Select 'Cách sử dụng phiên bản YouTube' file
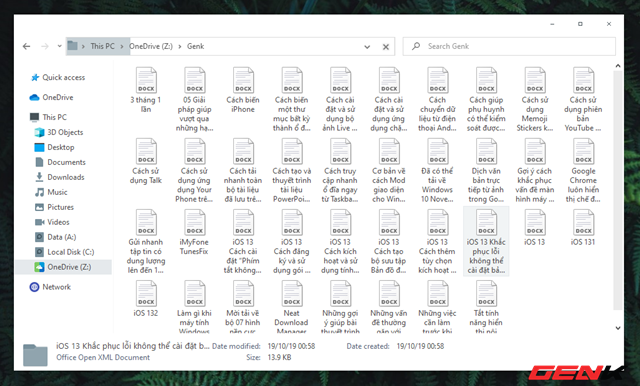The height and width of the screenshot is (386, 640). click(x=583, y=100)
